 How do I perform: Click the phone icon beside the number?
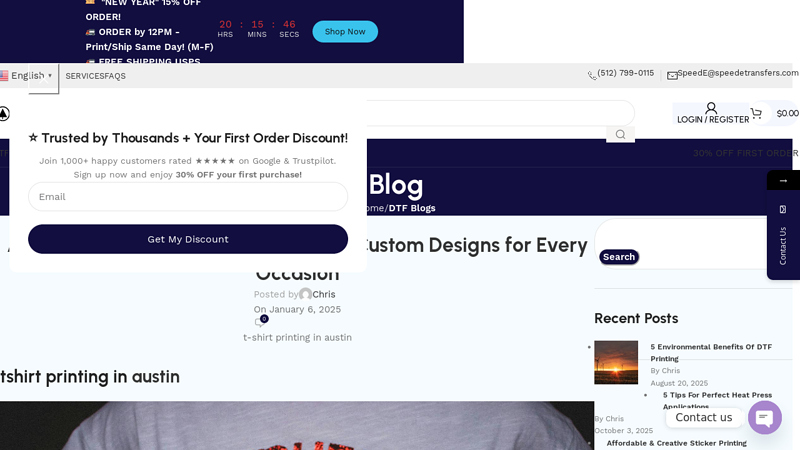(592, 76)
